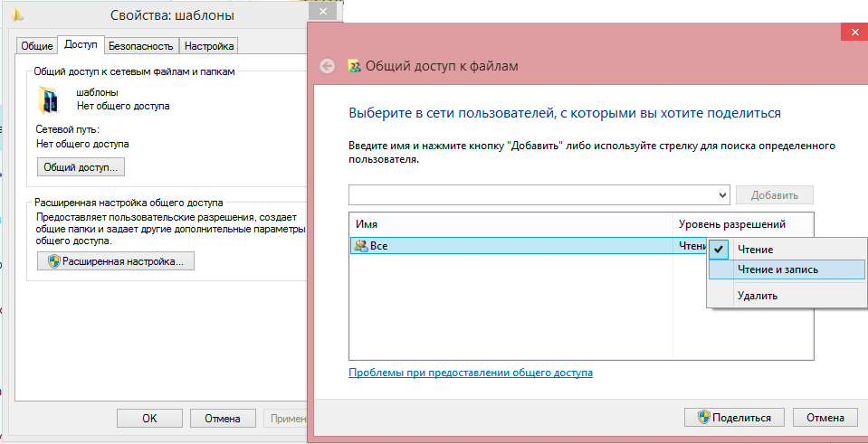Pick the checked Чтение menu option
This screenshot has width=868, height=444.
click(x=755, y=249)
